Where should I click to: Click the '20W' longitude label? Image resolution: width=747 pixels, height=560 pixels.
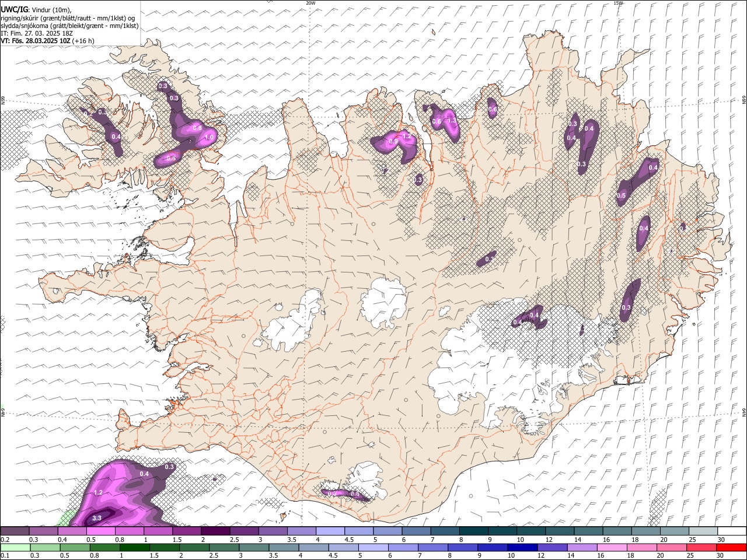311,3
